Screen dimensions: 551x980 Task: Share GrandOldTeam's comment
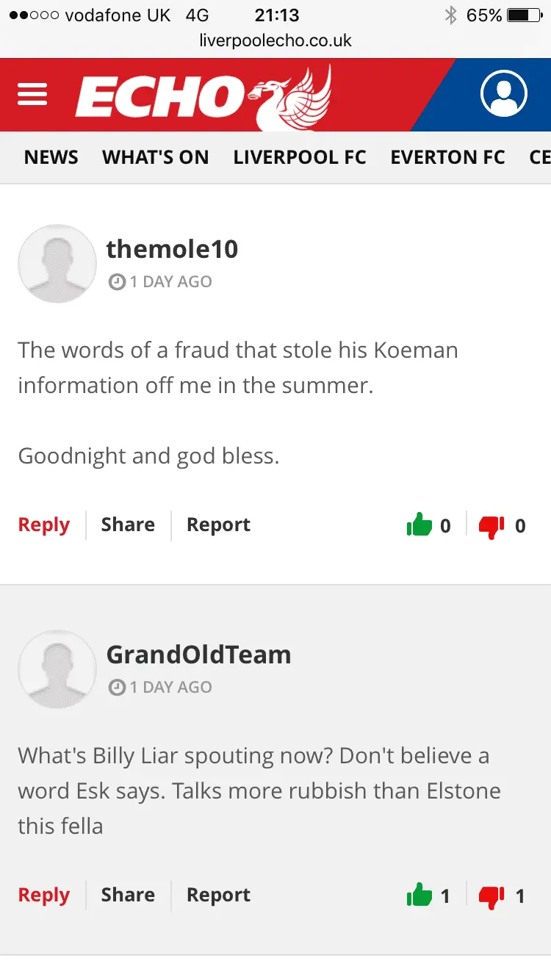(128, 896)
